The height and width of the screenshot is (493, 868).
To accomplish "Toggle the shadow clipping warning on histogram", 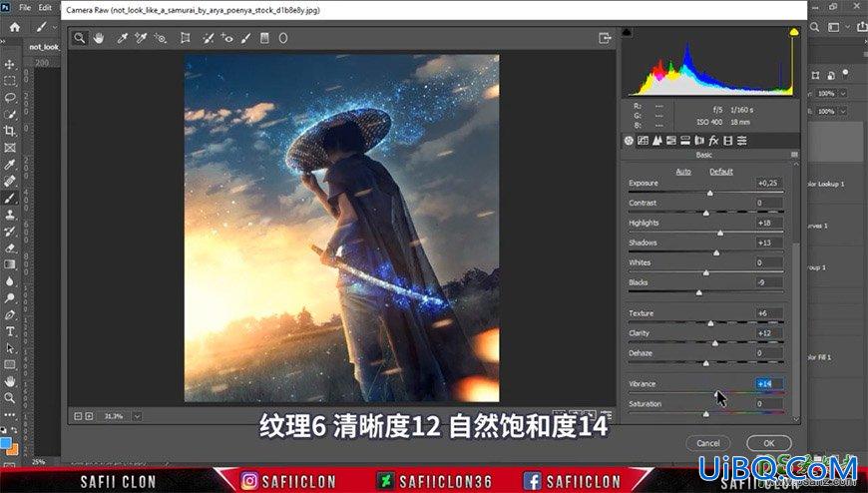I will pyautogui.click(x=627, y=32).
